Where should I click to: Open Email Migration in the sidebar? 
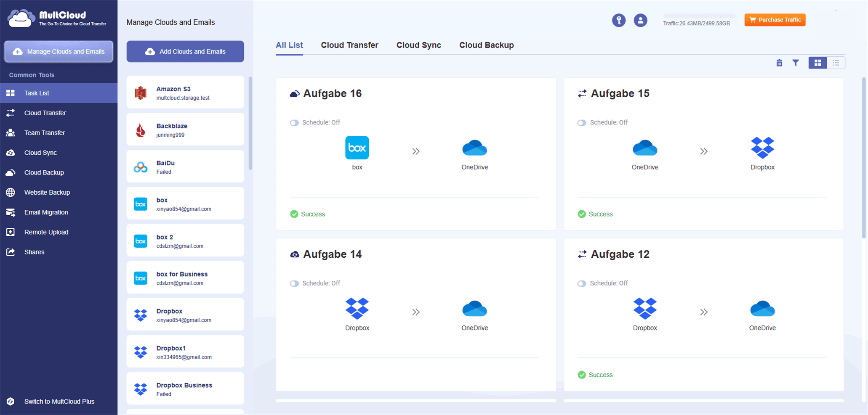[x=59, y=212]
